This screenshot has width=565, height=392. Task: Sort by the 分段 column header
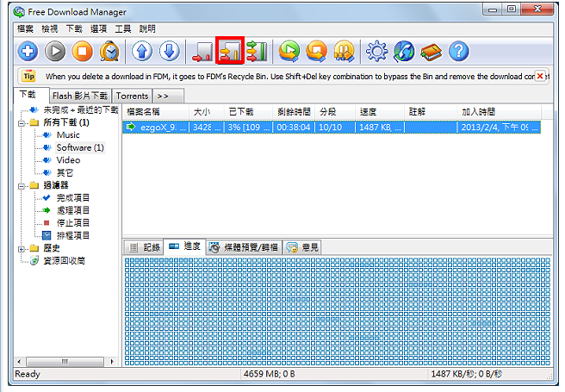click(x=335, y=112)
